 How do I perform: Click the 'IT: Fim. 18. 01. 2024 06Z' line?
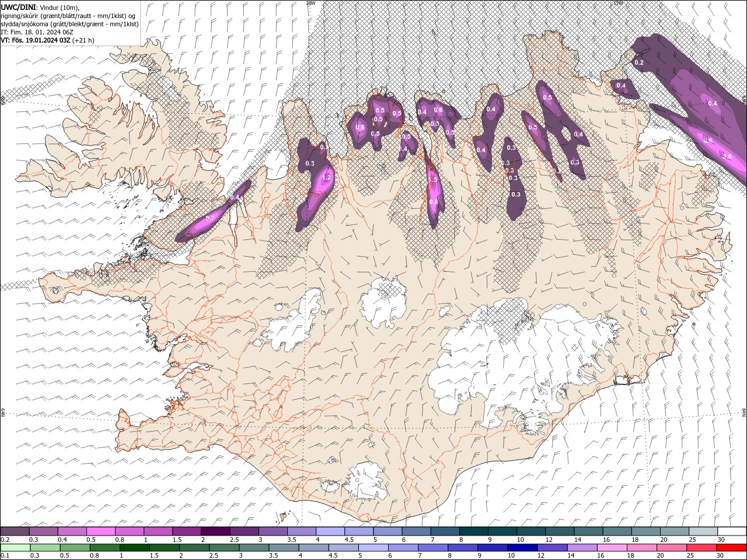click(37, 32)
